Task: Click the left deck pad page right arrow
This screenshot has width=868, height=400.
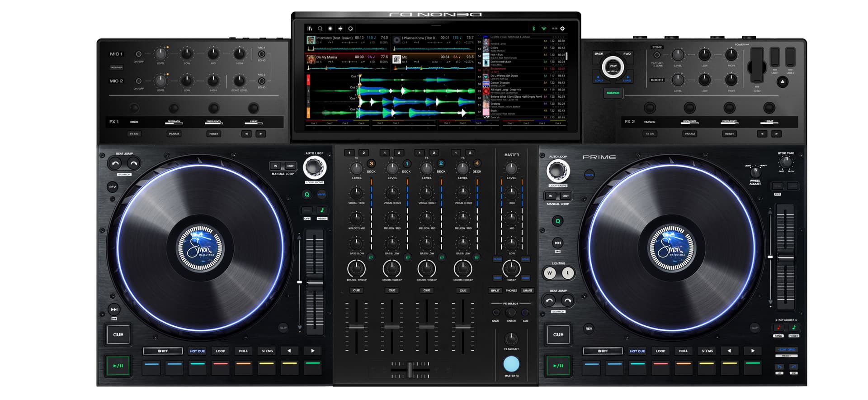Action: 313,351
